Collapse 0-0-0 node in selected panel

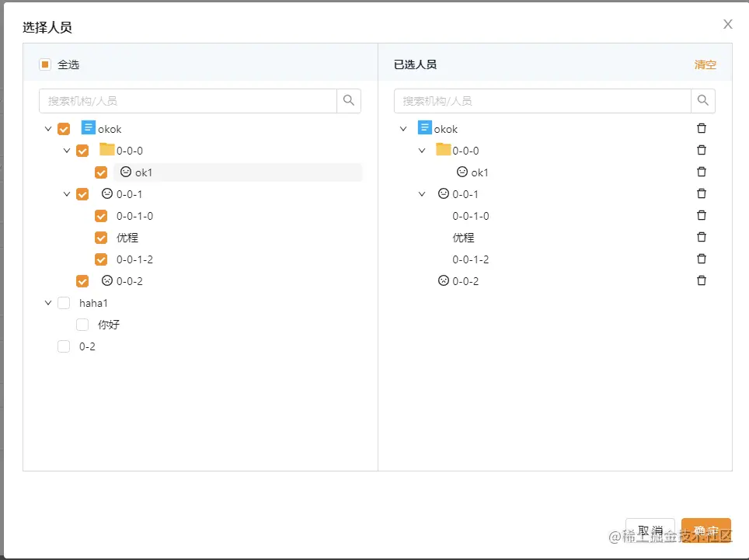click(422, 151)
